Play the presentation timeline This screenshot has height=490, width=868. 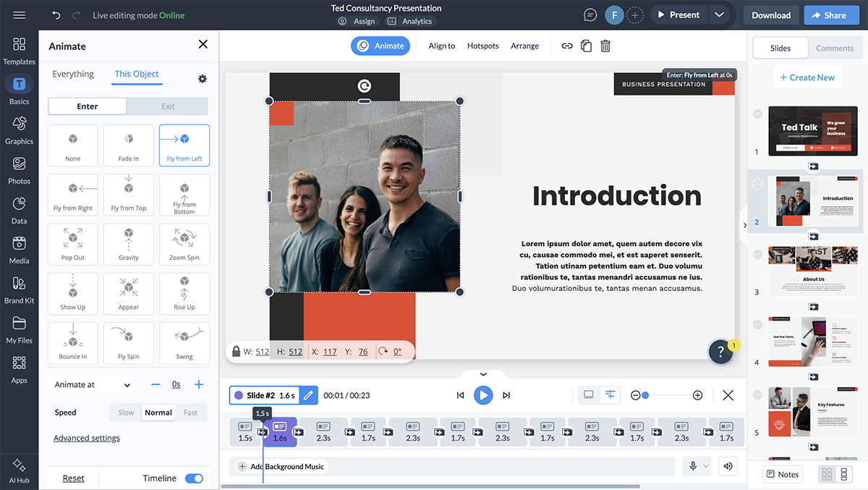point(483,395)
